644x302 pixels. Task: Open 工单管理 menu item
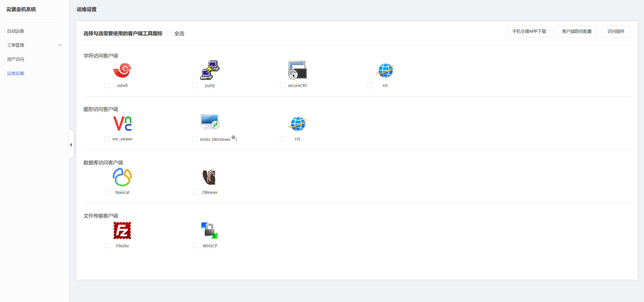15,45
